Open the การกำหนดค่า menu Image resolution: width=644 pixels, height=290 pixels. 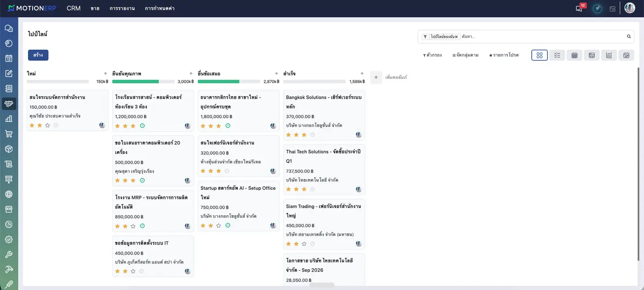point(159,8)
